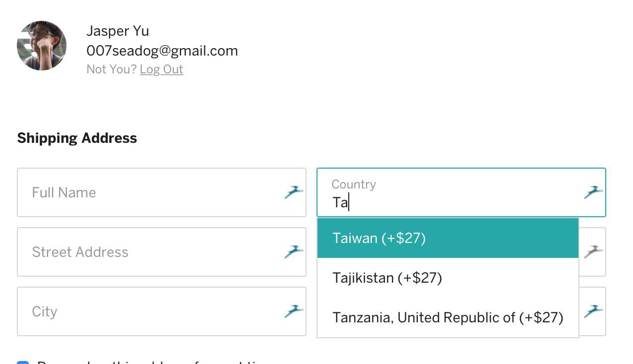The width and height of the screenshot is (633, 364).
Task: Click autofill icon in Full Name field
Action: tap(294, 192)
